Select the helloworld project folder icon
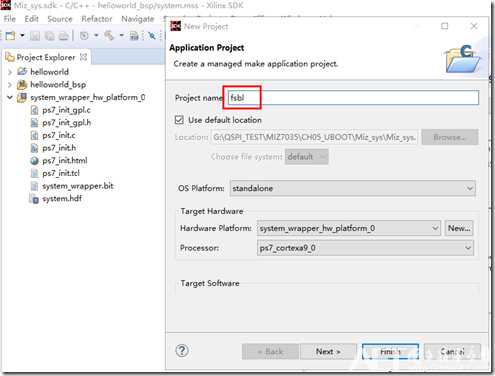The width and height of the screenshot is (495, 376). click(x=22, y=71)
